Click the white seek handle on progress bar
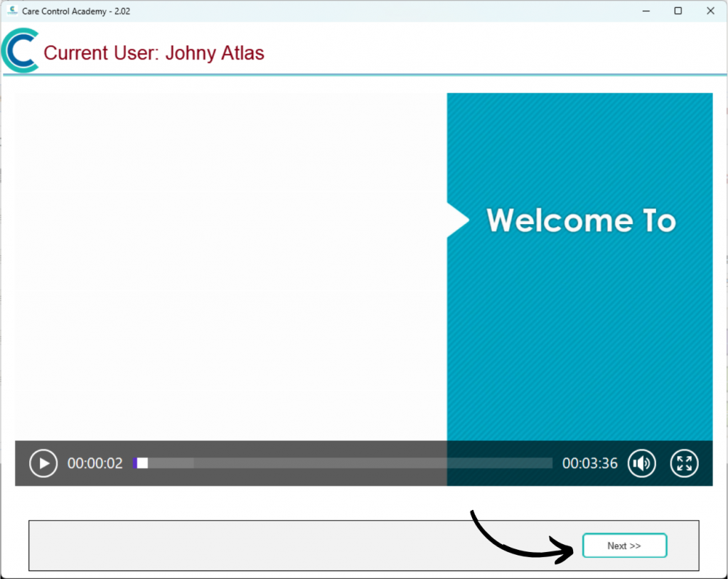The image size is (728, 579). pyautogui.click(x=142, y=463)
